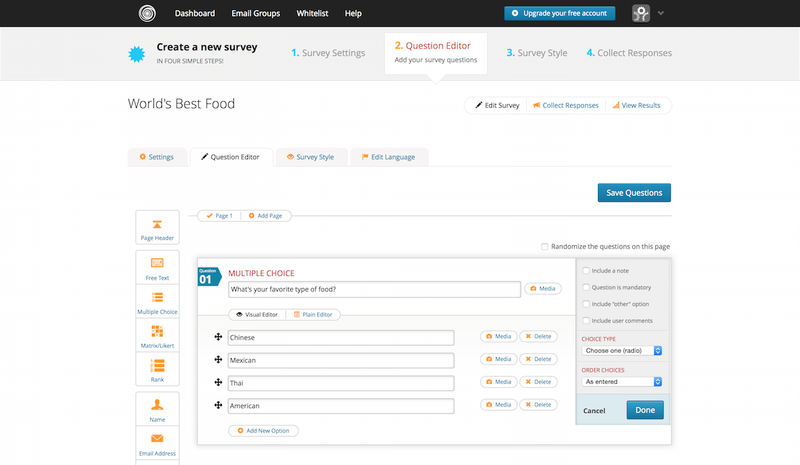Add a Name field question

(x=156, y=410)
